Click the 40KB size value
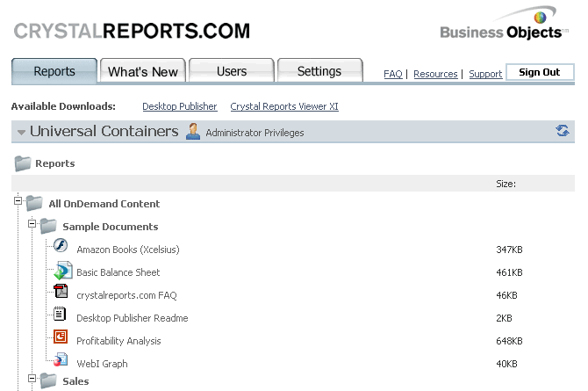This screenshot has height=391, width=588. click(x=506, y=364)
